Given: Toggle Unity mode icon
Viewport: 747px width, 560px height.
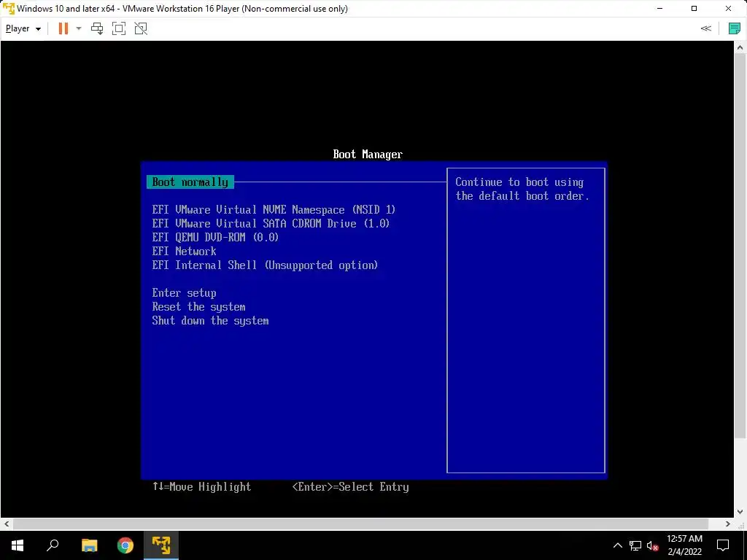Looking at the screenshot, I should point(141,28).
